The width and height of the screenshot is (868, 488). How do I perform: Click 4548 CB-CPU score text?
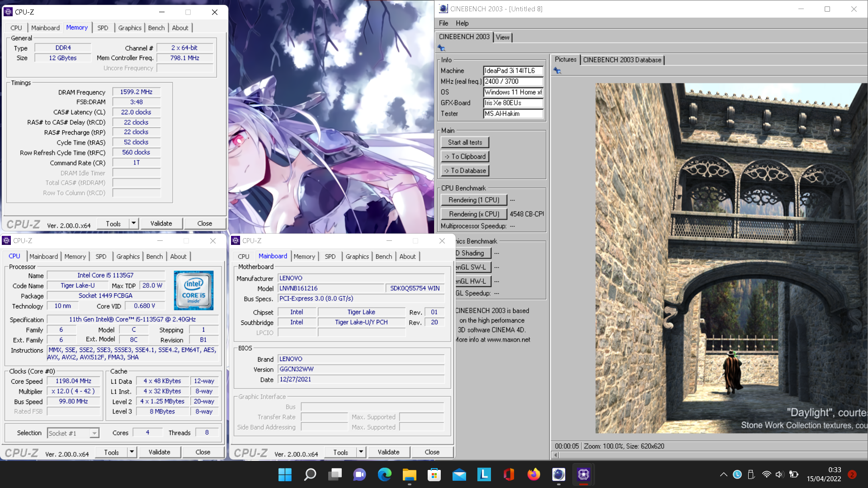527,214
